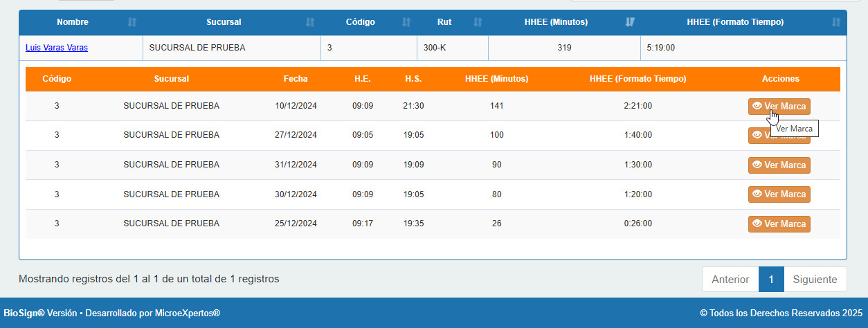Select page 1 in pagination
Screen dimensions: 868x328
coord(771,280)
